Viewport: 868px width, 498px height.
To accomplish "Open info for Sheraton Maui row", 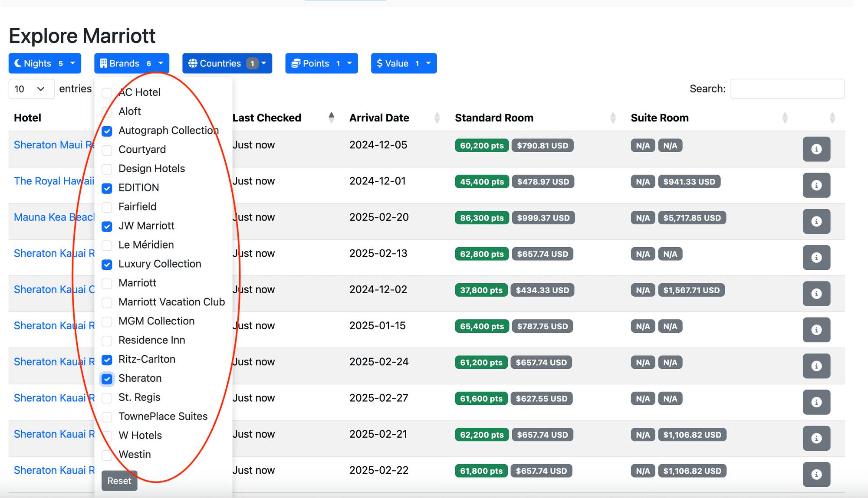I will click(816, 149).
